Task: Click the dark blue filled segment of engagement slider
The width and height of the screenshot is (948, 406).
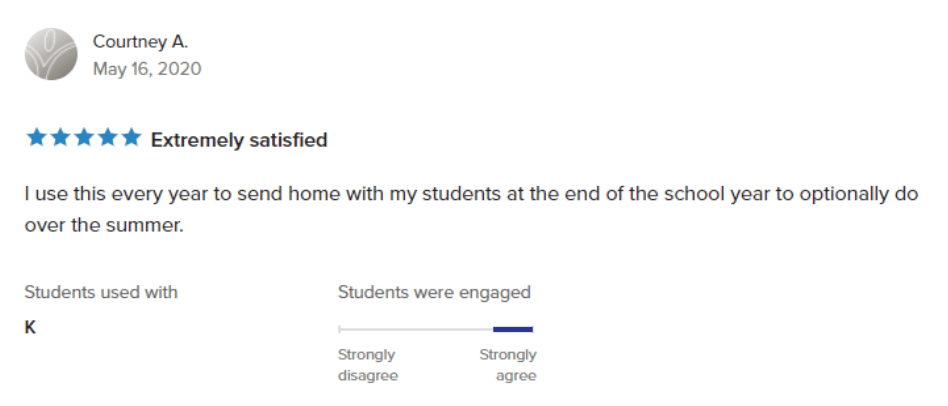Action: (513, 329)
